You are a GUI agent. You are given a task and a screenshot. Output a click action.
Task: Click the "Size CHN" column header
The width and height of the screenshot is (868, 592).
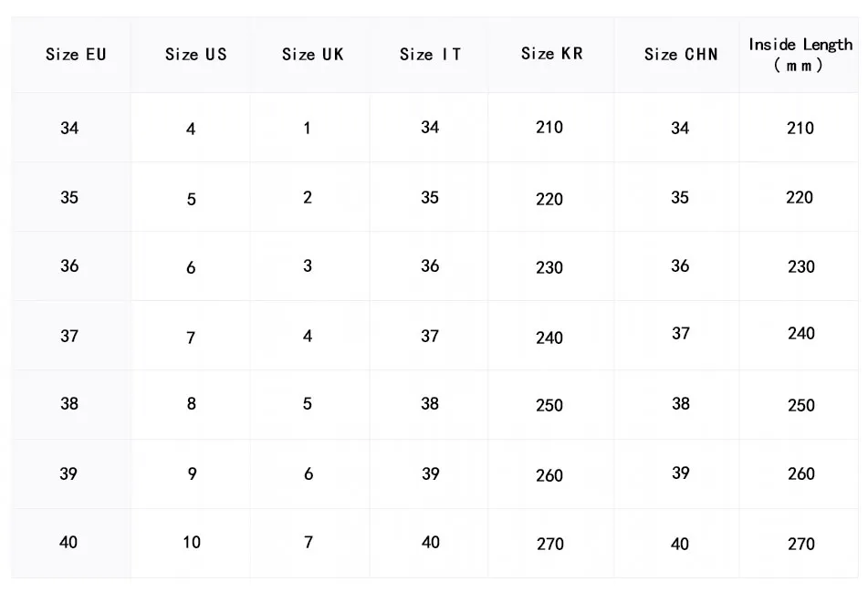pos(681,55)
